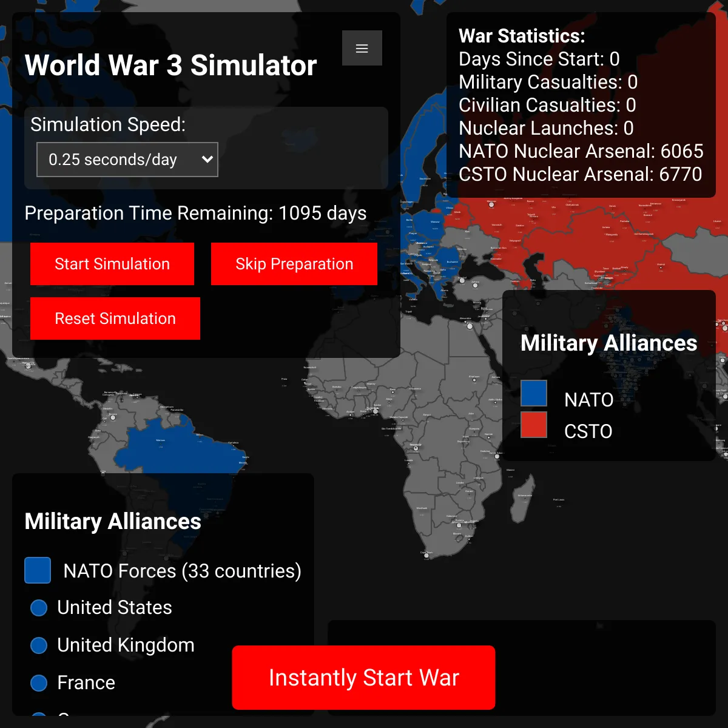Toggle the United States alliance marker
The height and width of the screenshot is (728, 728).
(38, 607)
